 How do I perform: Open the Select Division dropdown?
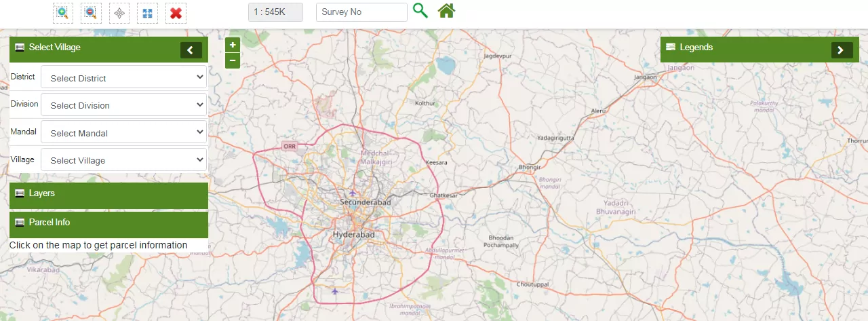tap(123, 105)
